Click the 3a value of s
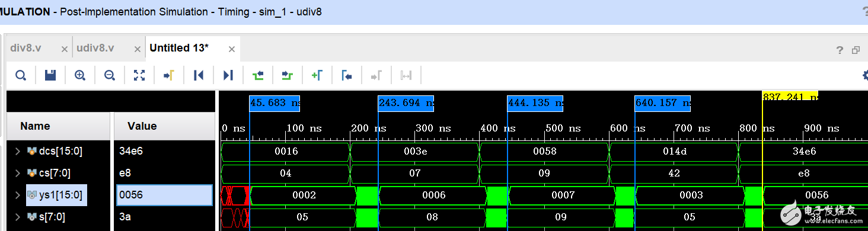The width and height of the screenshot is (868, 231). click(x=125, y=217)
